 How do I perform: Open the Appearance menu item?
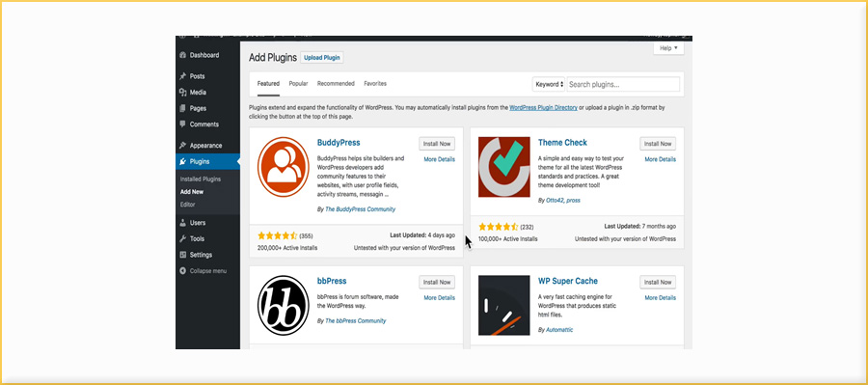click(x=207, y=146)
